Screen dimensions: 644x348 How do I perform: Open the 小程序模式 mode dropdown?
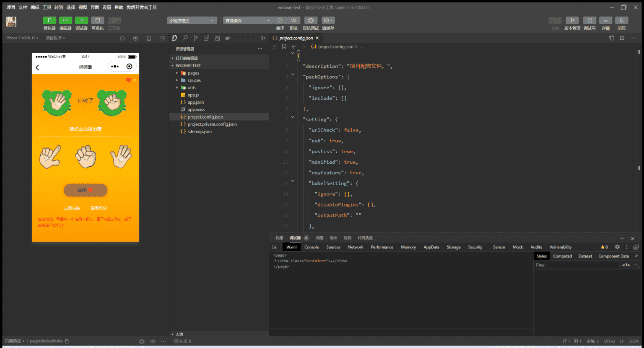192,21
